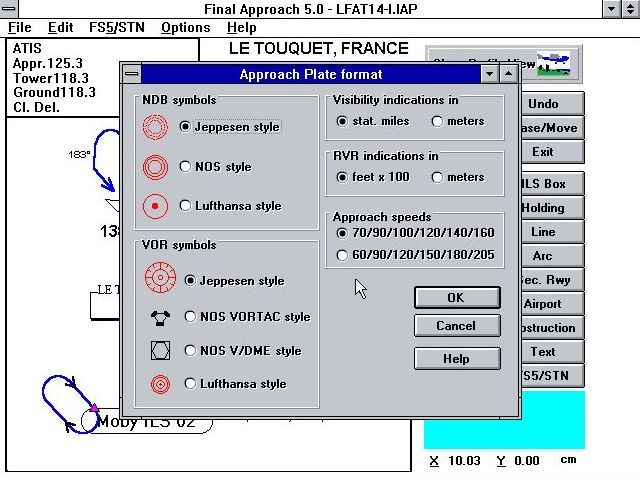Open the Options menu

(186, 27)
